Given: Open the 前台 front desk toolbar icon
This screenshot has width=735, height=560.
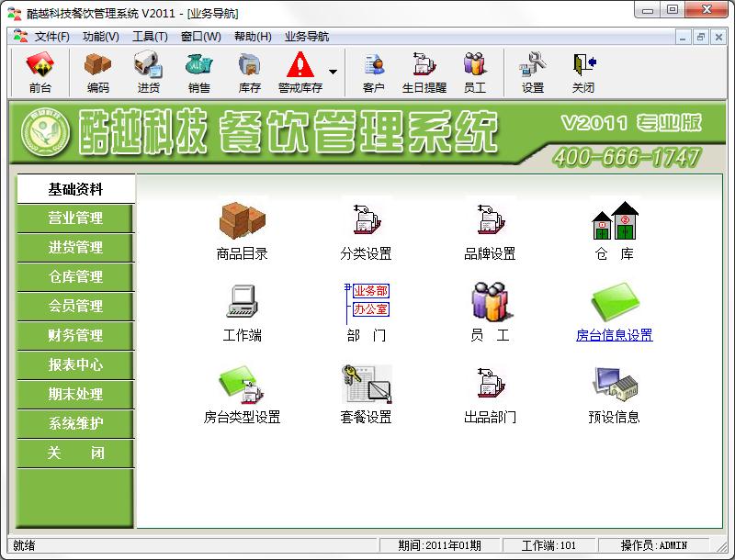Looking at the screenshot, I should [x=40, y=73].
